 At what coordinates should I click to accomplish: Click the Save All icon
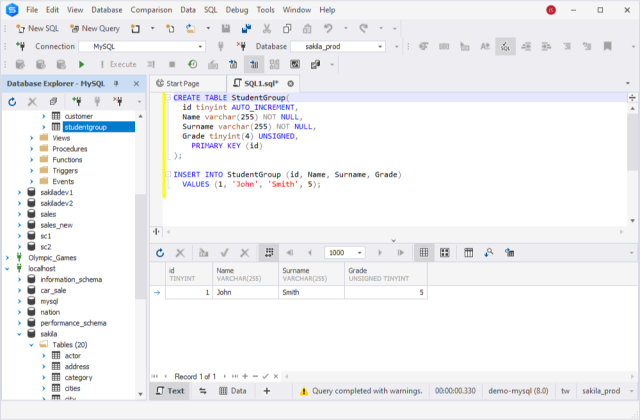pyautogui.click(x=246, y=29)
